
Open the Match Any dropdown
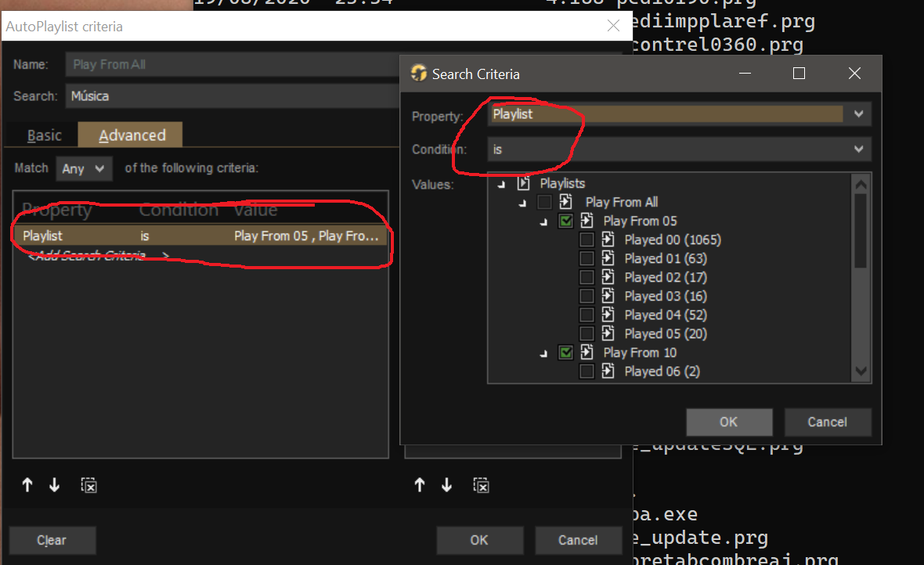tap(84, 168)
